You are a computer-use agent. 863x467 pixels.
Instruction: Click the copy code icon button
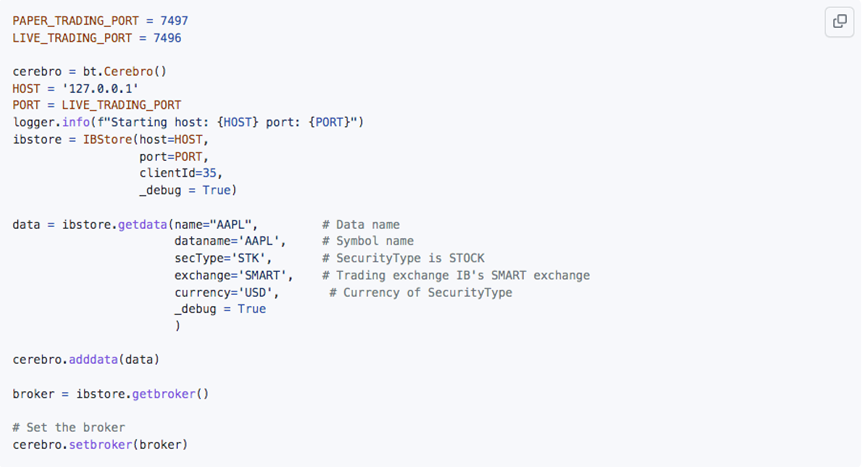click(x=839, y=22)
